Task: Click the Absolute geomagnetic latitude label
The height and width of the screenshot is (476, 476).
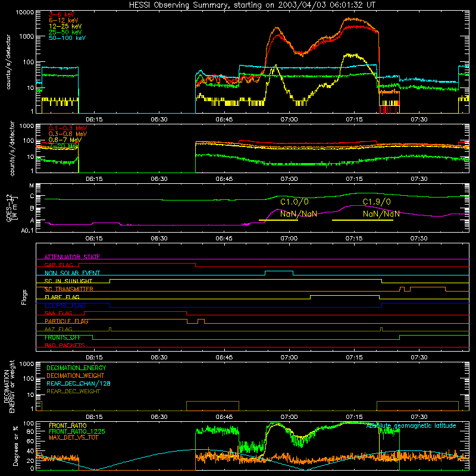Action: [411, 426]
